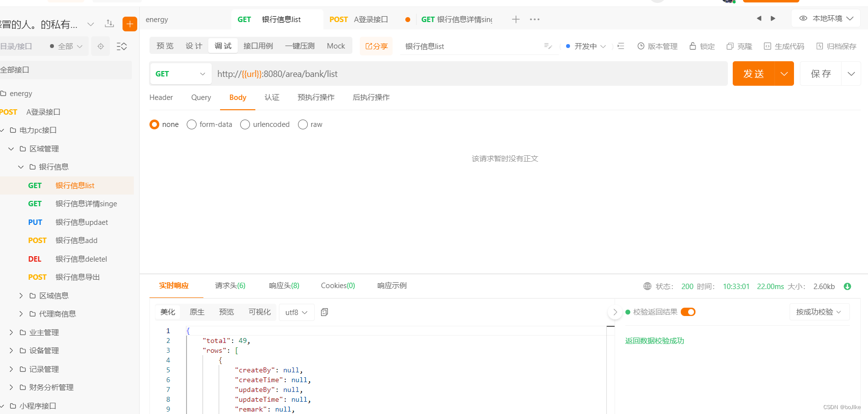Click the globe icon next to the status
The image size is (868, 414).
647,286
